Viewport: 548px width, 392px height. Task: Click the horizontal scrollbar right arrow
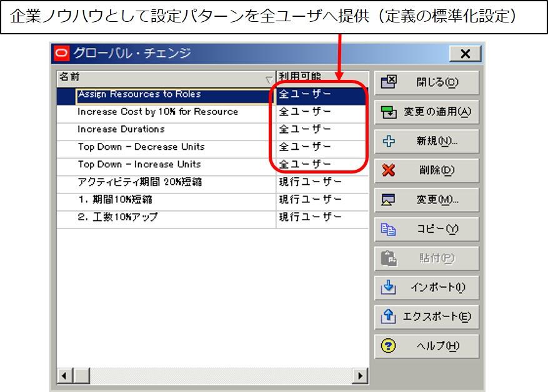point(360,376)
